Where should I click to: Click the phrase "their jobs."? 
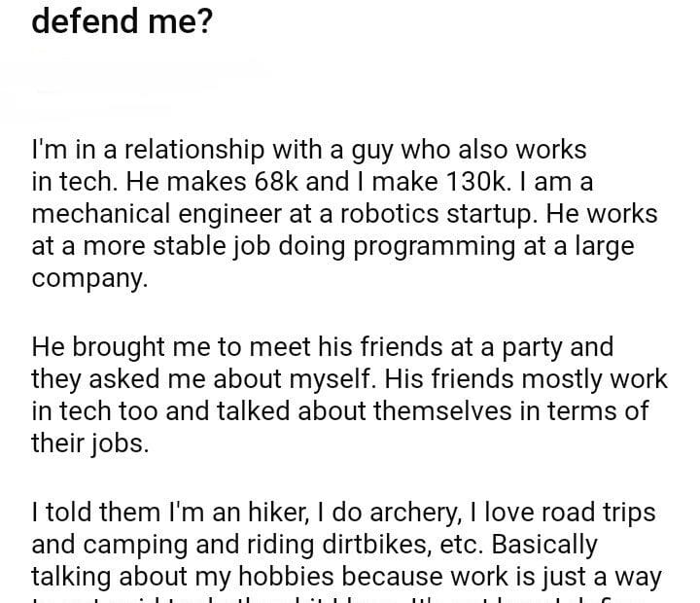(x=89, y=443)
